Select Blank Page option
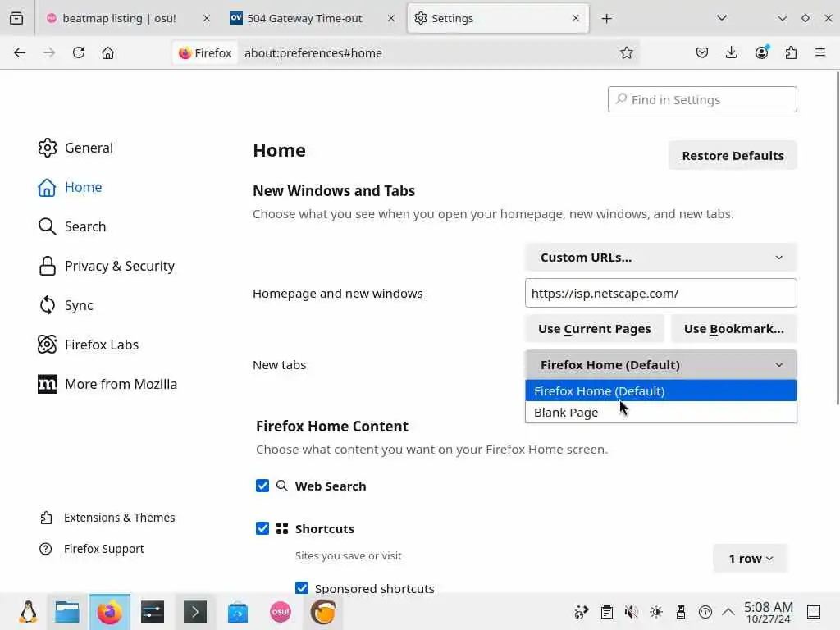 click(660, 412)
